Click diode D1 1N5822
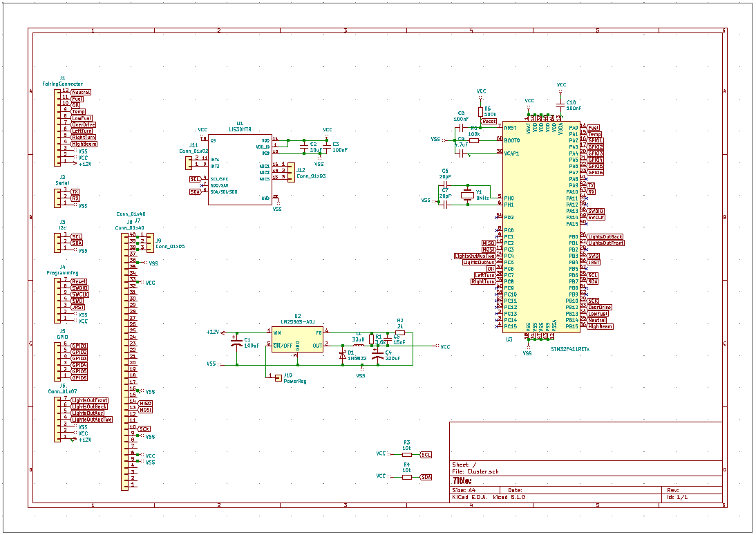Image resolution: width=756 pixels, height=535 pixels. point(342,355)
